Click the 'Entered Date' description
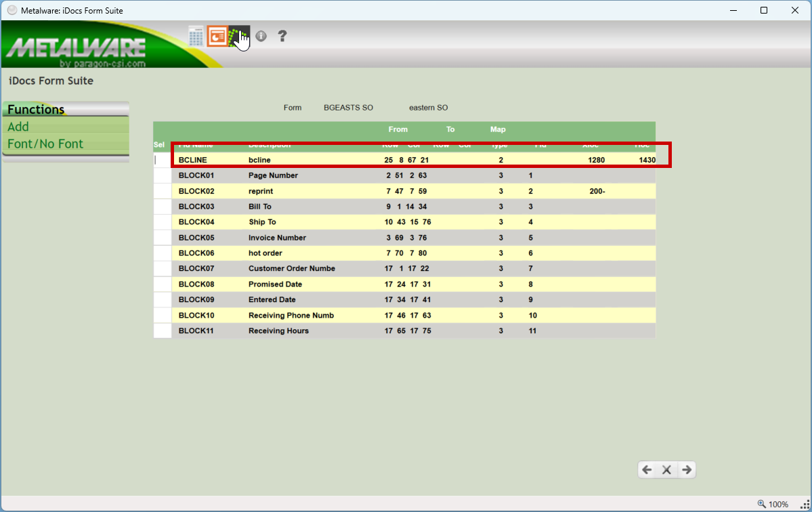Image resolution: width=812 pixels, height=512 pixels. tap(272, 300)
